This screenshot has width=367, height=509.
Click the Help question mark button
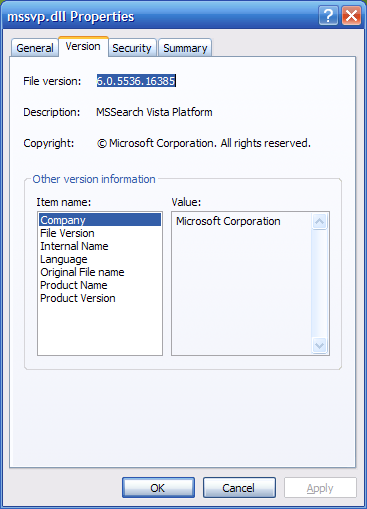(x=328, y=15)
